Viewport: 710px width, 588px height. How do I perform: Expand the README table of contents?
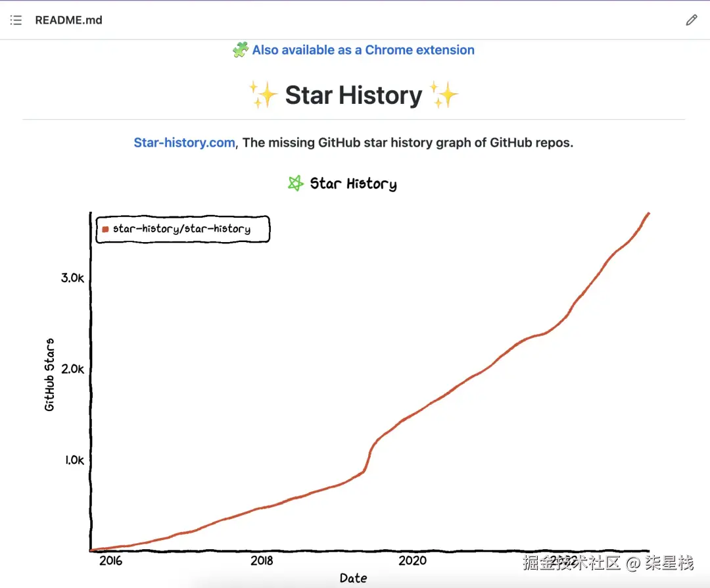(16, 20)
